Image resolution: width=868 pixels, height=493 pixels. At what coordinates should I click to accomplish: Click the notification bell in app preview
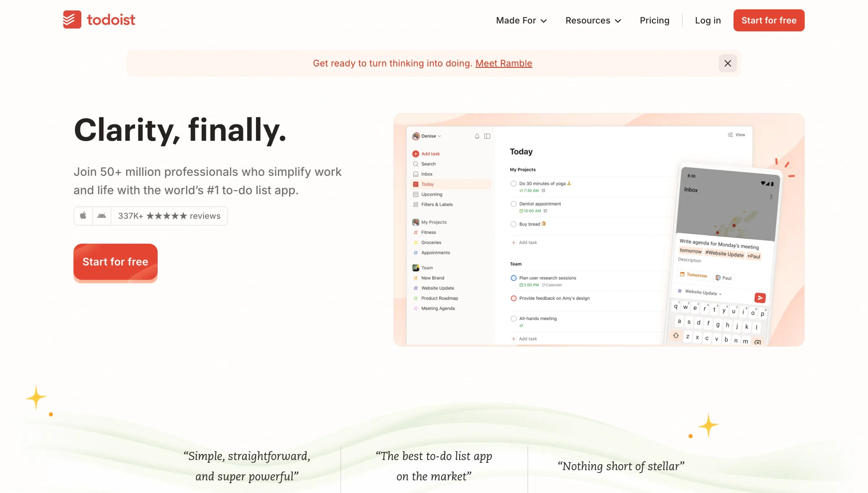click(477, 136)
